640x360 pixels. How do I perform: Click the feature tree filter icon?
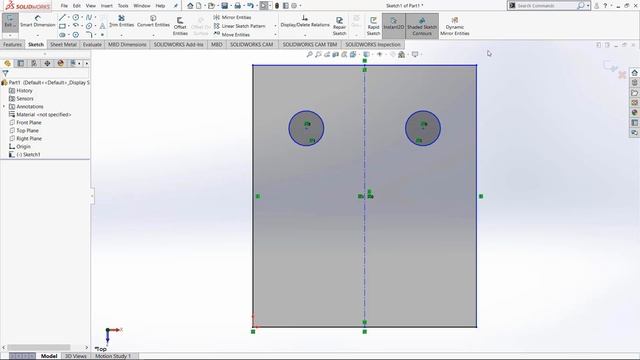(x=5, y=73)
